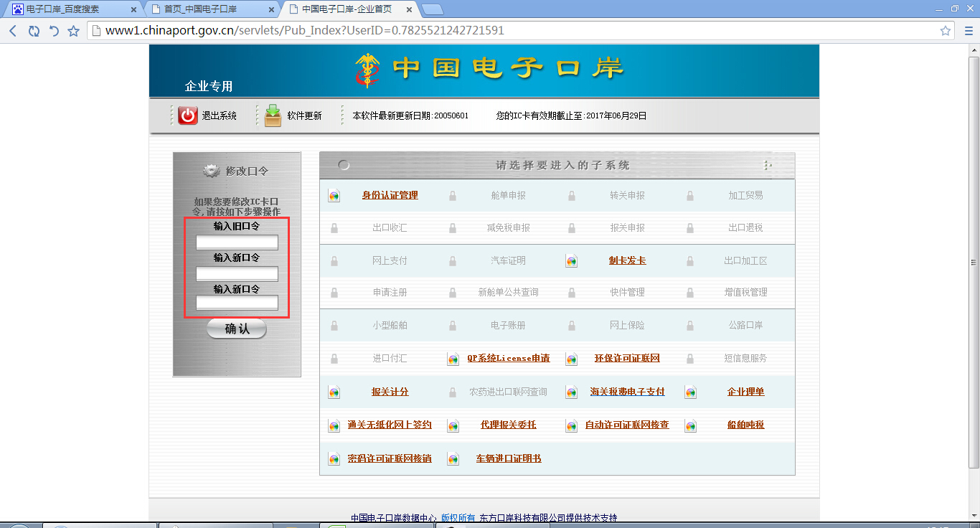Open 通关无纸化网上签约 link
The height and width of the screenshot is (528, 980).
[x=390, y=425]
